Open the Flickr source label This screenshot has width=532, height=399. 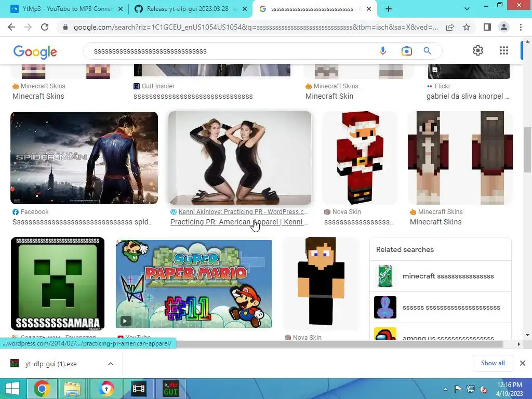443,86
